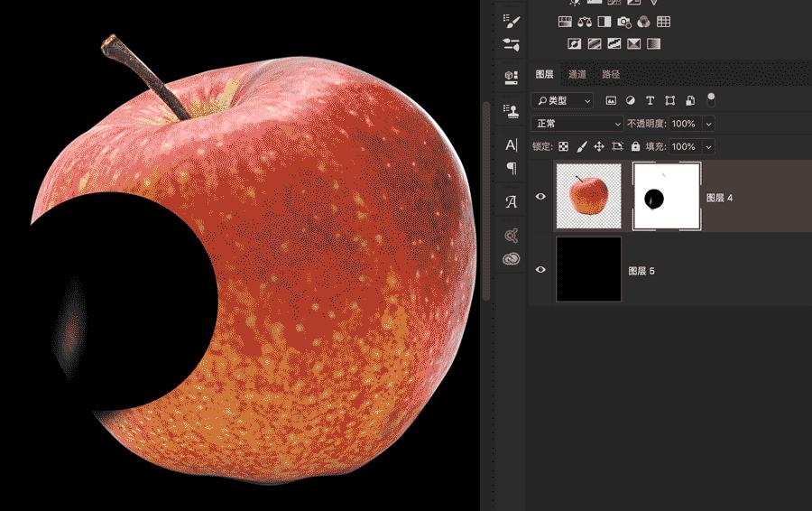This screenshot has width=812, height=511.
Task: Lock all layer attributes
Action: coord(635,146)
